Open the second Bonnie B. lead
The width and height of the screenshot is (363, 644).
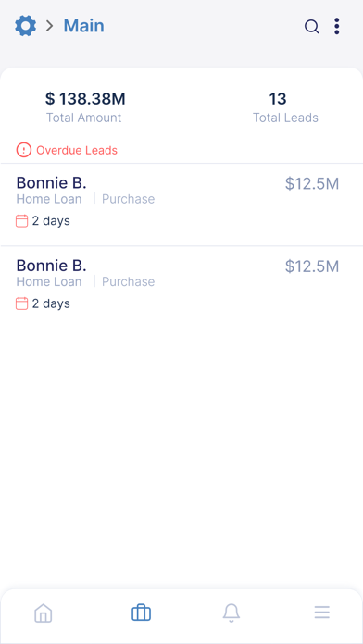(x=181, y=287)
